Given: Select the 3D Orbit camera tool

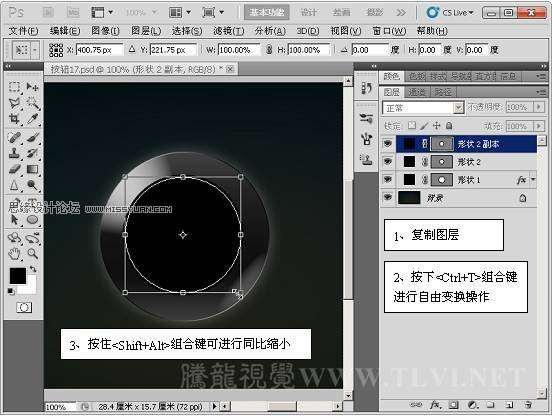Looking at the screenshot, I should (32, 238).
